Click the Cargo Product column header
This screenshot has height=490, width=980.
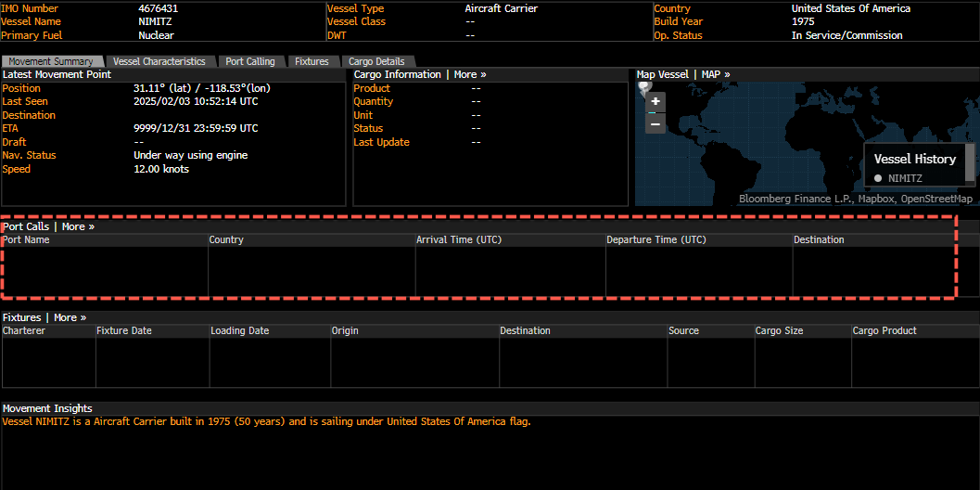tap(885, 330)
